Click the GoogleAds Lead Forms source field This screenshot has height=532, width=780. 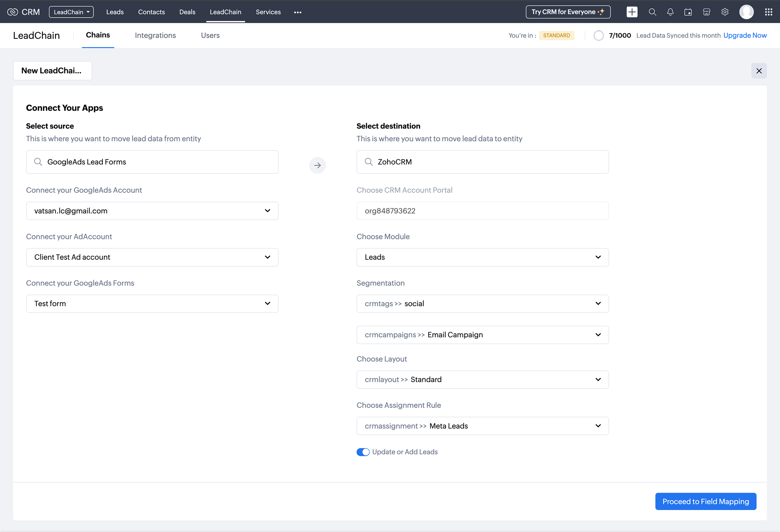pos(152,162)
